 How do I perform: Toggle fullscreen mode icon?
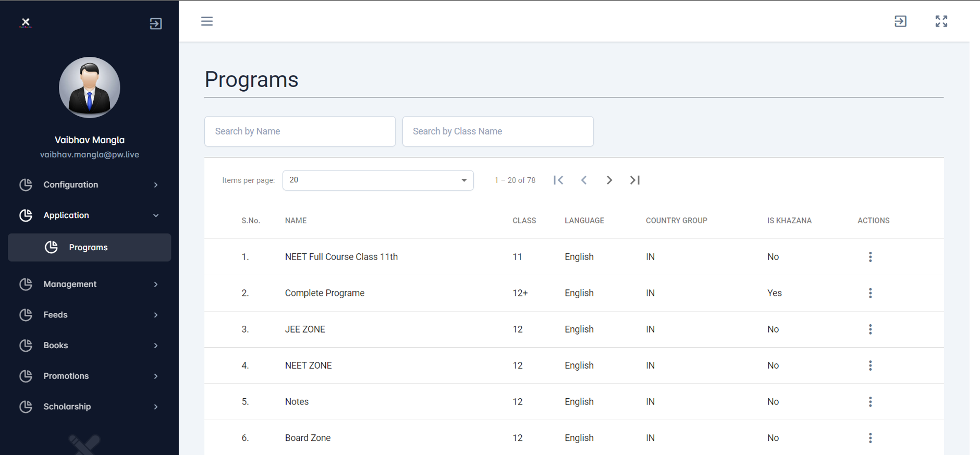pyautogui.click(x=941, y=21)
